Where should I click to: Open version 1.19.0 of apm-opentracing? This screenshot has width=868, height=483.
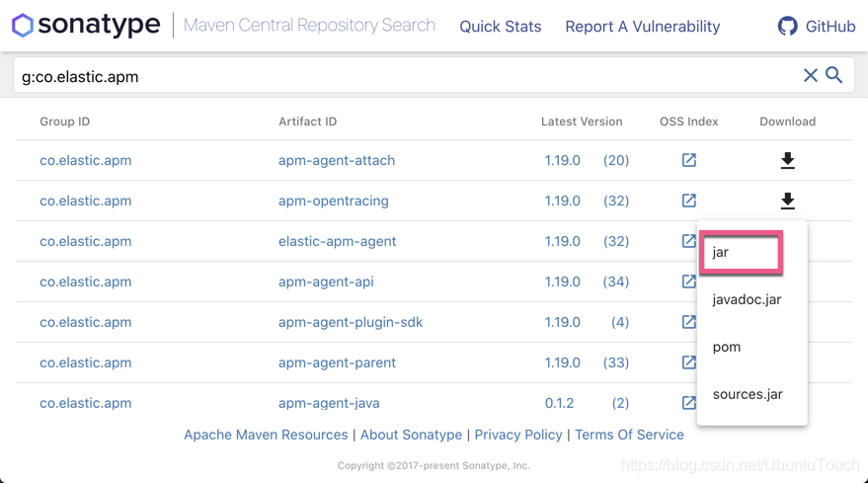click(x=563, y=201)
